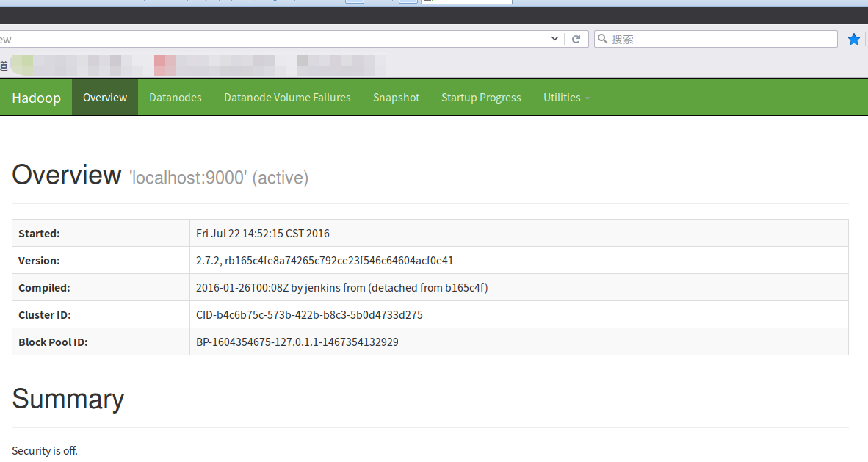Click the 'Version:' row label
The width and height of the screenshot is (868, 462).
39,260
